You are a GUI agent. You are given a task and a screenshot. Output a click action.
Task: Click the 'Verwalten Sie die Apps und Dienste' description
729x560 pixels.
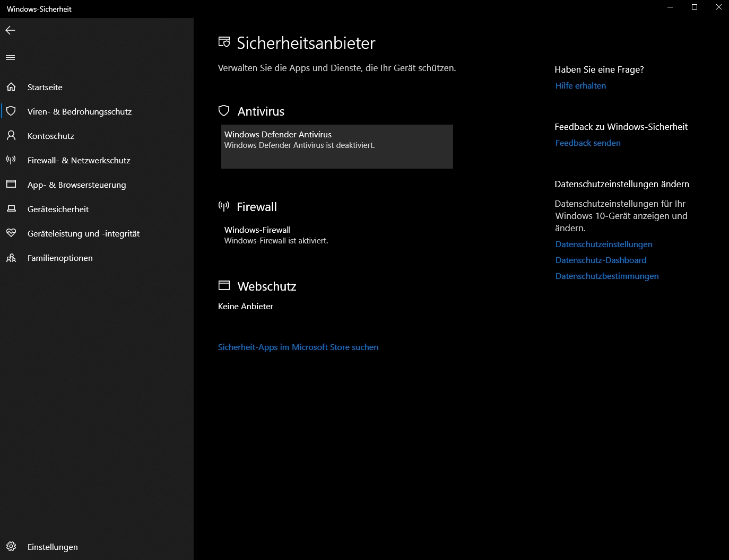coord(337,68)
